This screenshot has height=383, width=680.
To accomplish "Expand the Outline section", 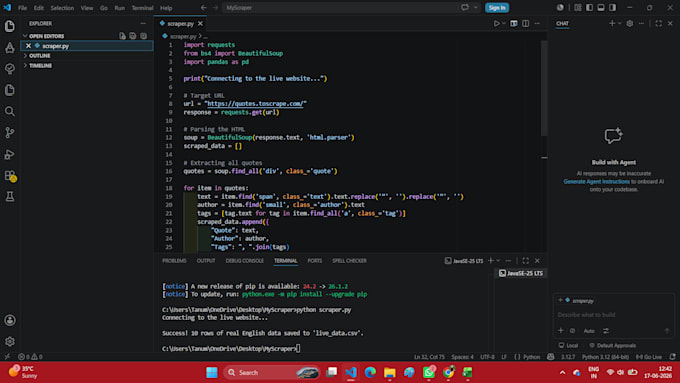I will pos(25,56).
